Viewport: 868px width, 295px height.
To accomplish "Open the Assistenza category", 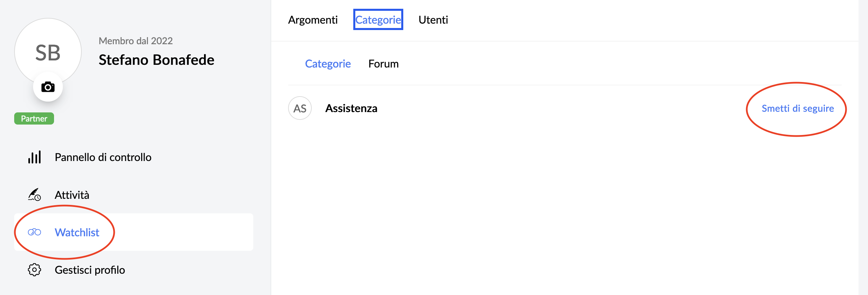I will click(351, 108).
